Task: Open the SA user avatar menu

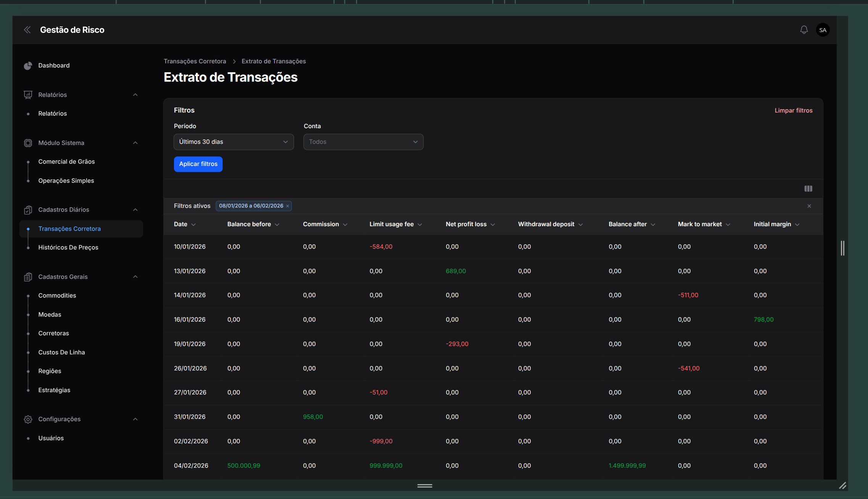Action: click(823, 30)
